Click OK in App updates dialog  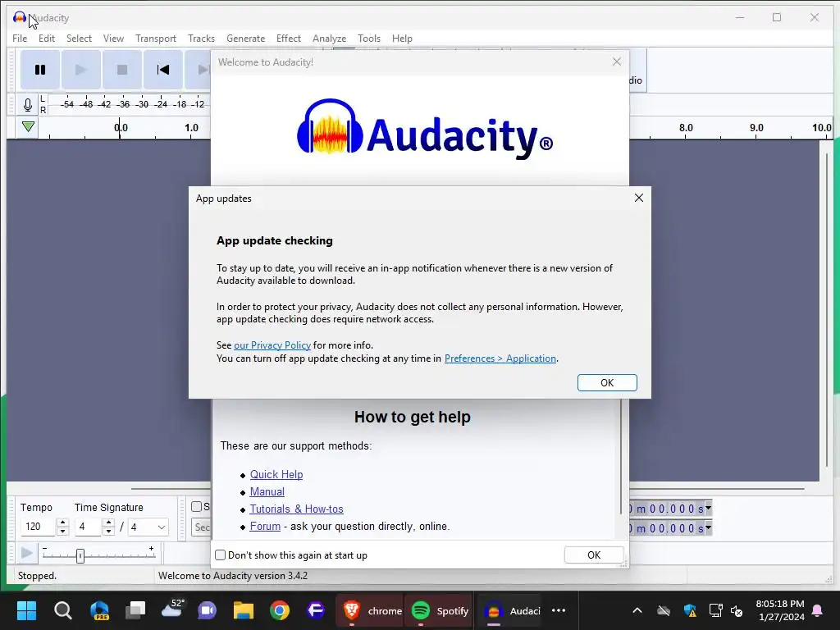(607, 382)
